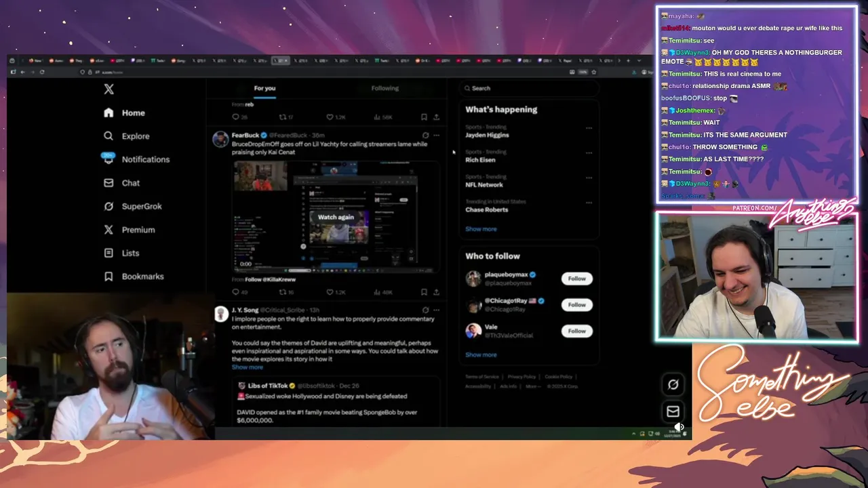868x488 pixels.
Task: Switch to the For you tab
Action: (x=264, y=88)
